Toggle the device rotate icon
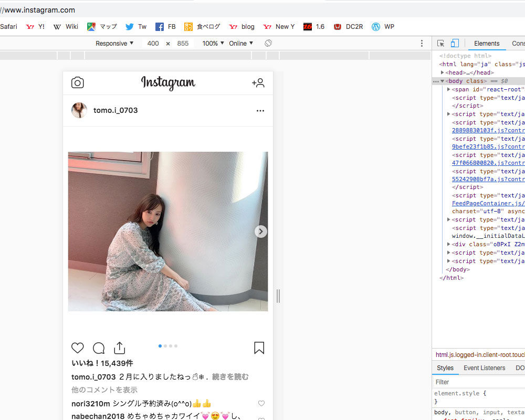 coord(268,43)
